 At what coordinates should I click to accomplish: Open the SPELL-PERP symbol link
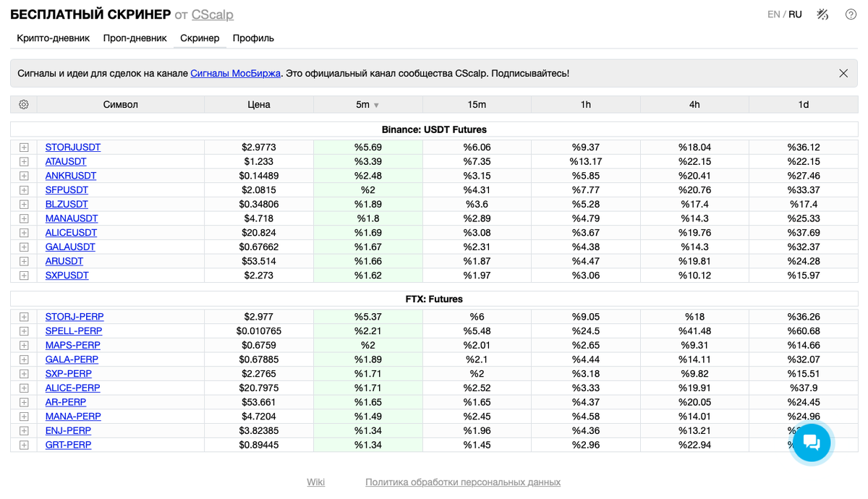point(74,331)
